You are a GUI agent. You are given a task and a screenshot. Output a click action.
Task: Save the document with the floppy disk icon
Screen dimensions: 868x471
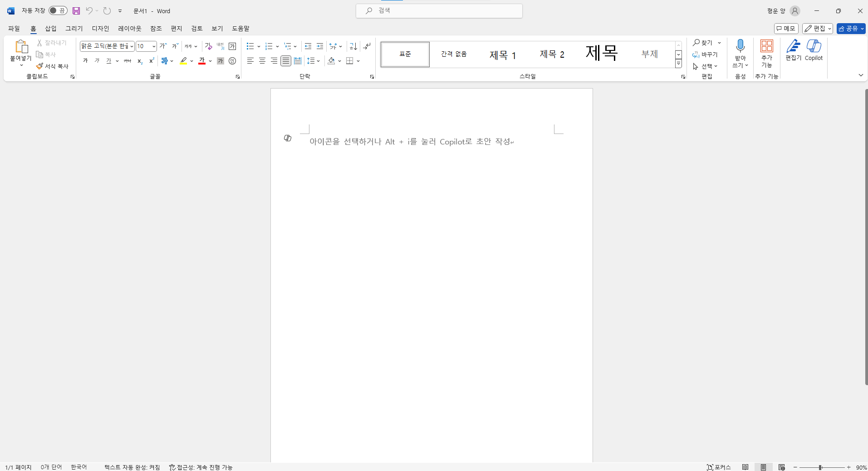76,11
